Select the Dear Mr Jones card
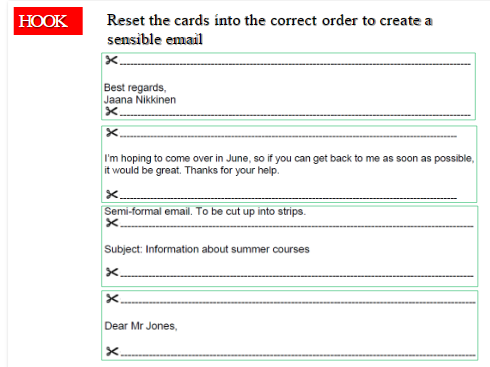Image resolution: width=490 pixels, height=367 pixels. click(x=290, y=325)
